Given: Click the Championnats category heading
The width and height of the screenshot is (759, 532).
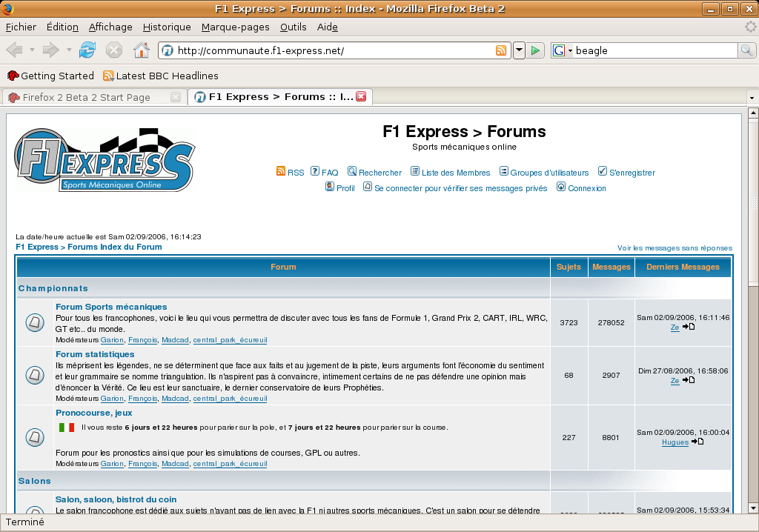Looking at the screenshot, I should tap(53, 288).
